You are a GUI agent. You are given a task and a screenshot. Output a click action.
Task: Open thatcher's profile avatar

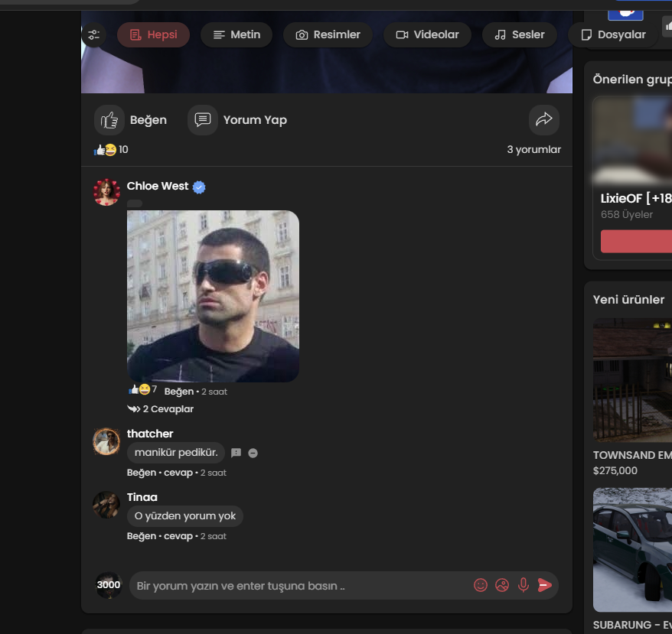coord(106,441)
